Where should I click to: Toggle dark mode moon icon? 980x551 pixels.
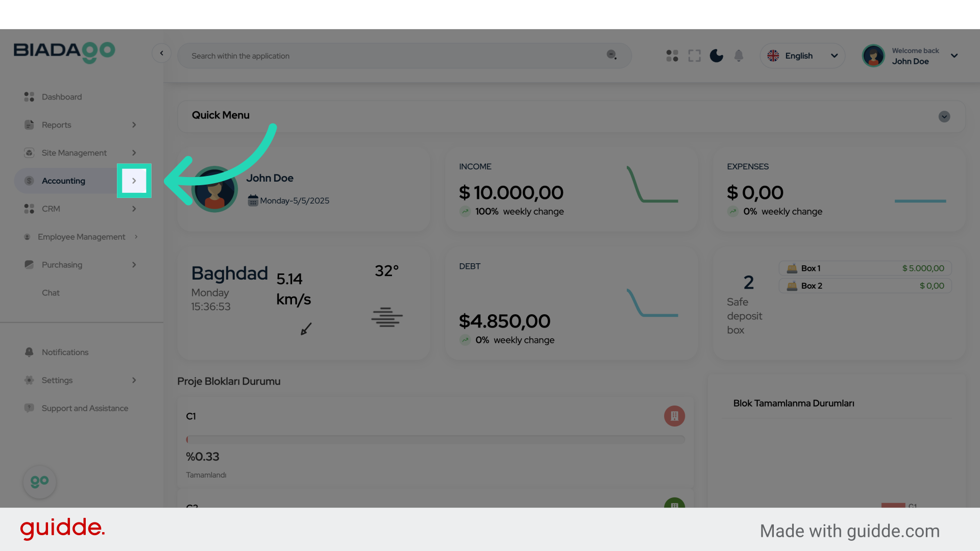tap(716, 56)
